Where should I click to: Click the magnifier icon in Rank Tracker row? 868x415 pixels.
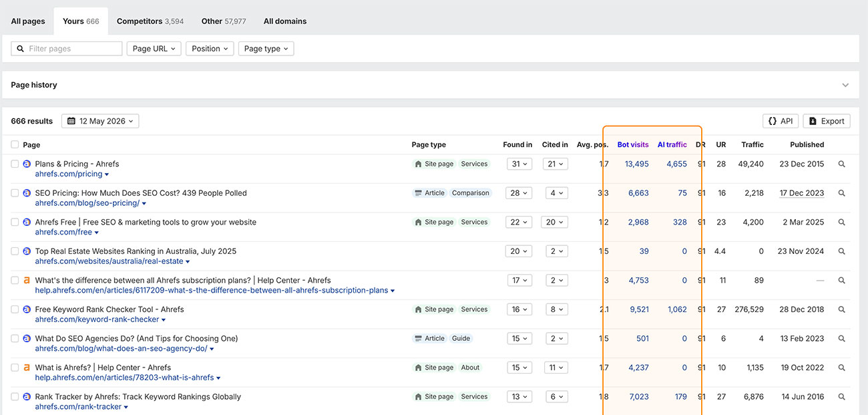click(841, 397)
